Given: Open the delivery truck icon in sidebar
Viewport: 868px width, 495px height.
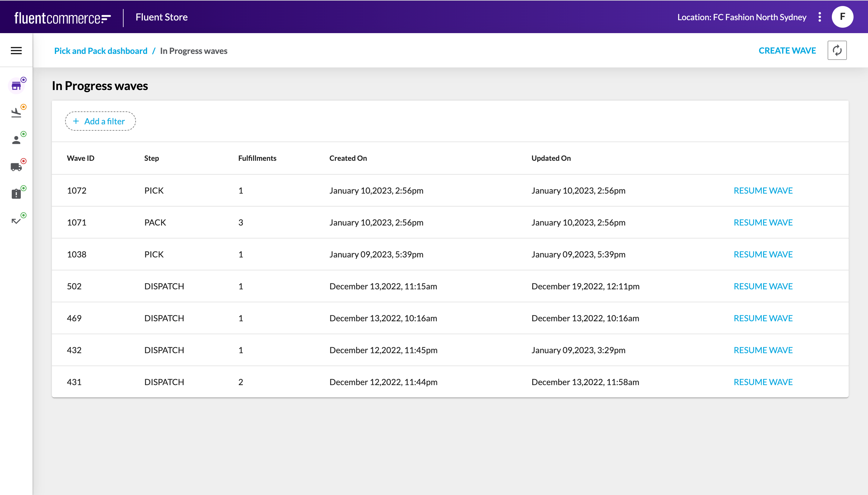Looking at the screenshot, I should pyautogui.click(x=16, y=167).
